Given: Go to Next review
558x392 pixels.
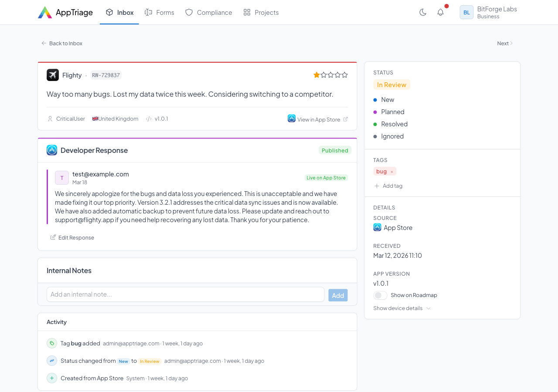Looking at the screenshot, I should tap(505, 44).
